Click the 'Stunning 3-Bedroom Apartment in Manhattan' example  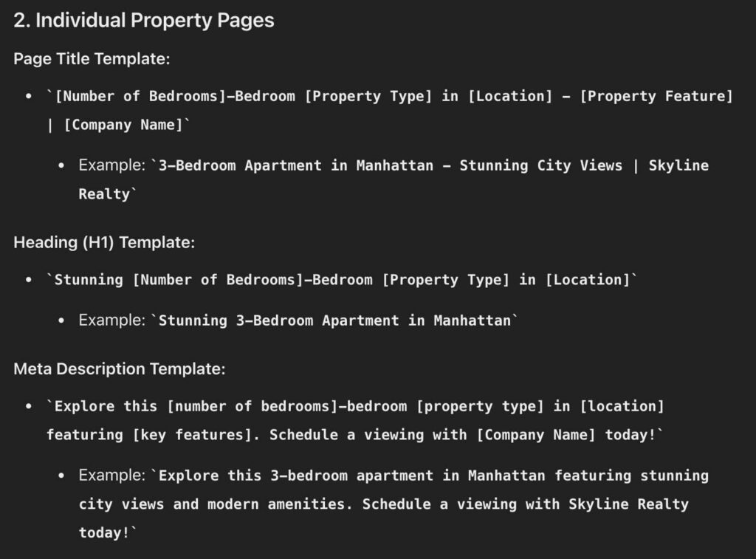(298, 320)
